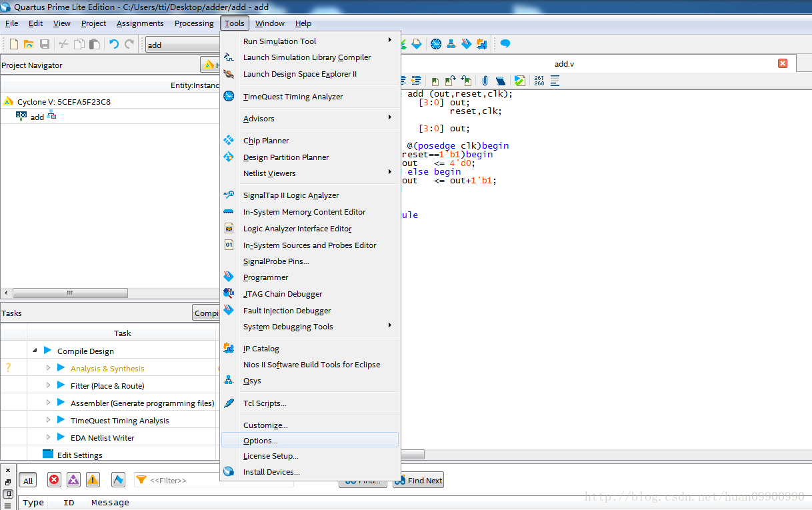The image size is (812, 510).
Task: Switch to the add.v editor tab
Action: tap(564, 64)
